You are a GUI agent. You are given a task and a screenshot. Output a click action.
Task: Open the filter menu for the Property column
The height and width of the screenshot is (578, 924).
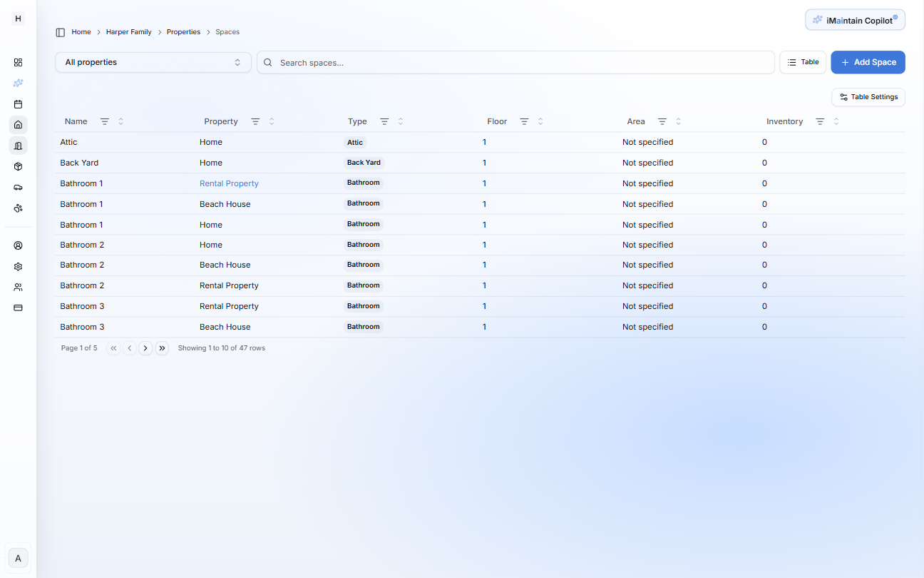(x=256, y=121)
